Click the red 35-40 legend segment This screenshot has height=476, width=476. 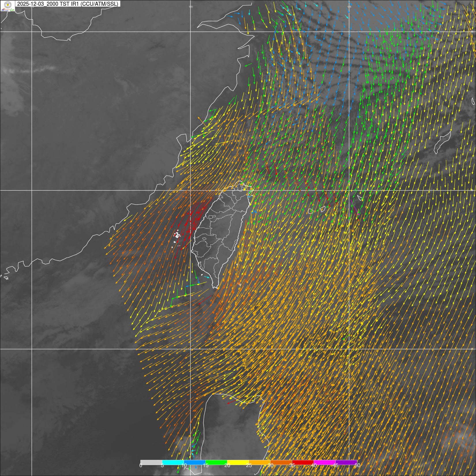[x=303, y=462]
